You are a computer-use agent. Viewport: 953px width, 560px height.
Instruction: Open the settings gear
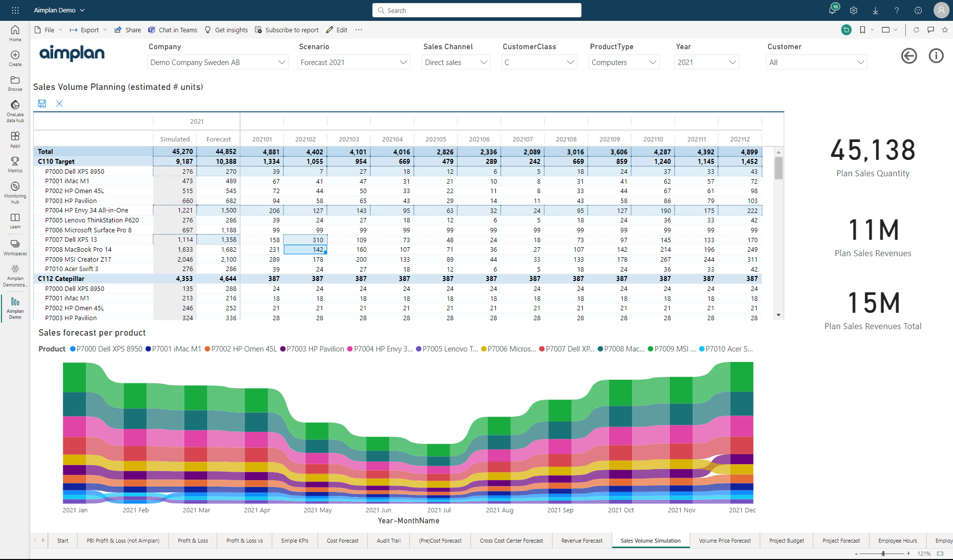(x=854, y=10)
